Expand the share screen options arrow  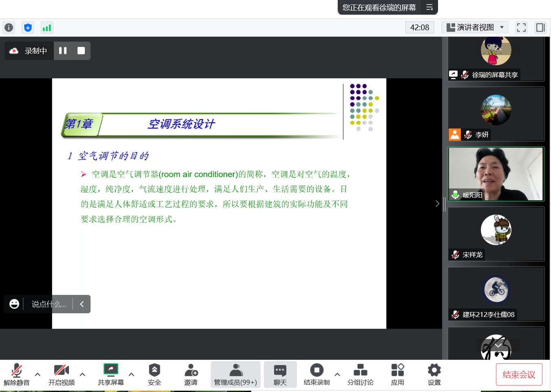tap(131, 374)
